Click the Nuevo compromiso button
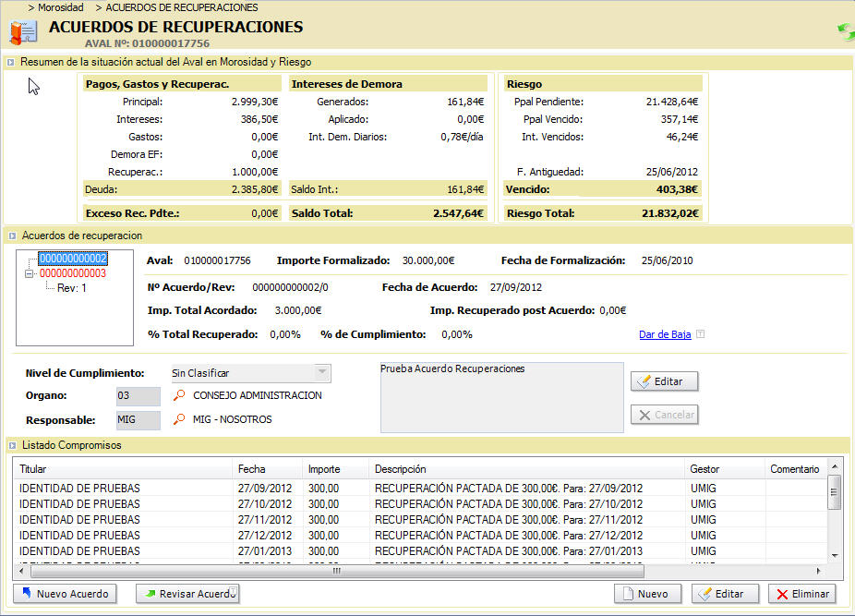 648,594
